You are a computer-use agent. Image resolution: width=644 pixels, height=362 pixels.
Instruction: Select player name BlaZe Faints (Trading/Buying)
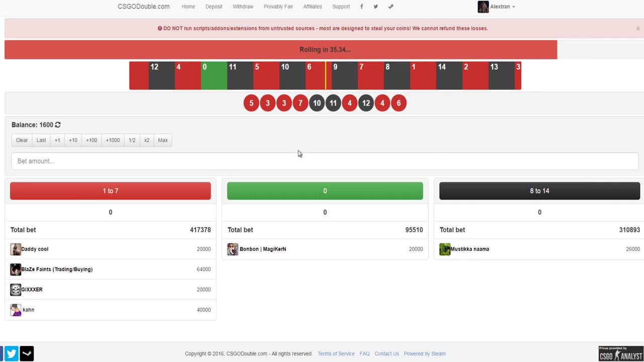(x=57, y=269)
